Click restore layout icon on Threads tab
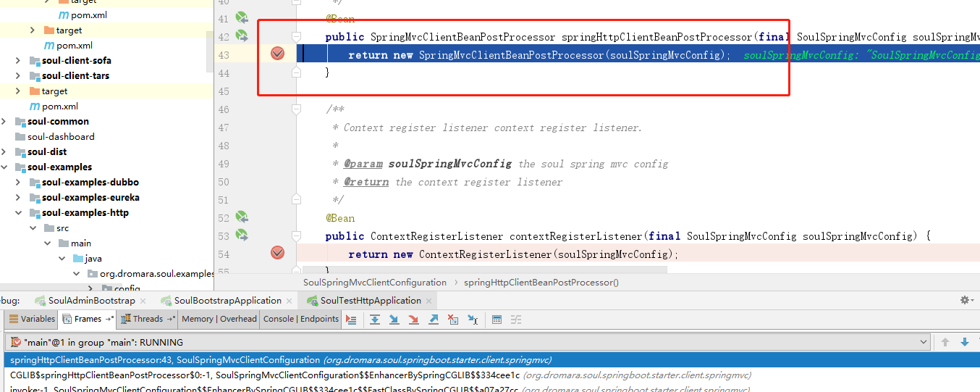Viewport: 980px width, 392px height. [171, 319]
